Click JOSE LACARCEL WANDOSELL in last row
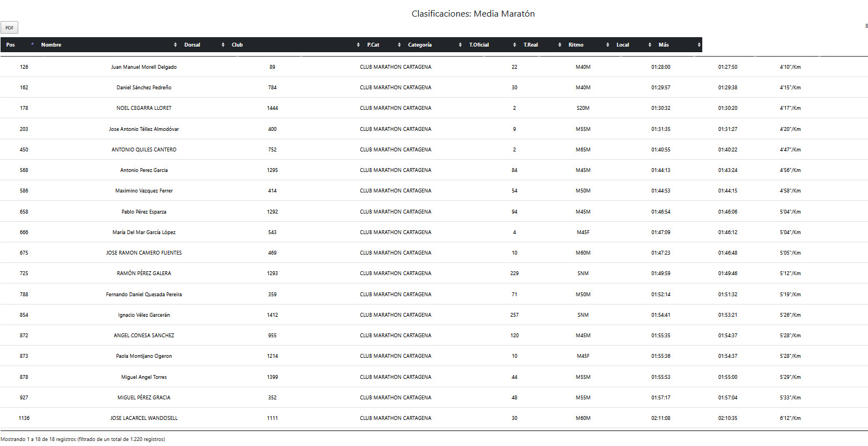The width and height of the screenshot is (868, 446). (x=144, y=418)
